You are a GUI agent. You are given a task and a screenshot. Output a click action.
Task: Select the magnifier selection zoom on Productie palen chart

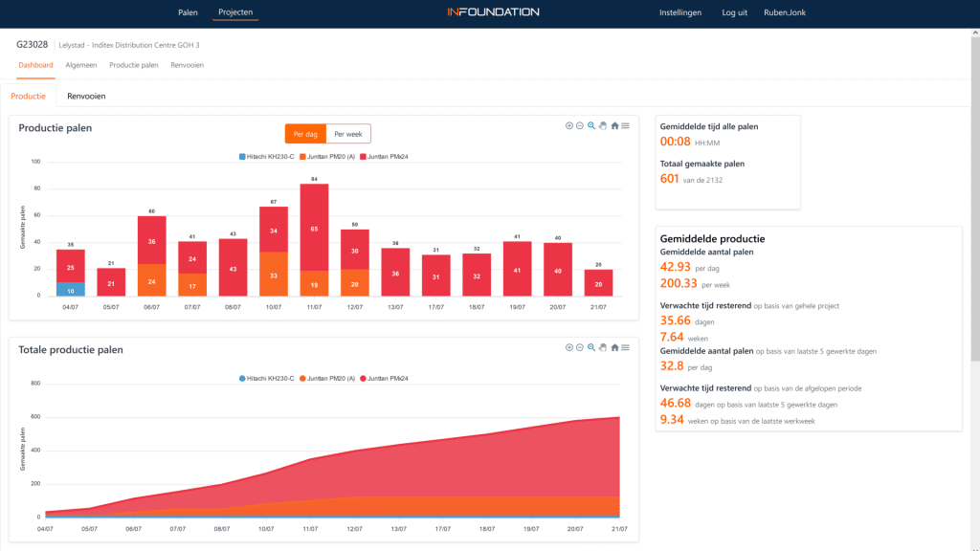point(591,125)
